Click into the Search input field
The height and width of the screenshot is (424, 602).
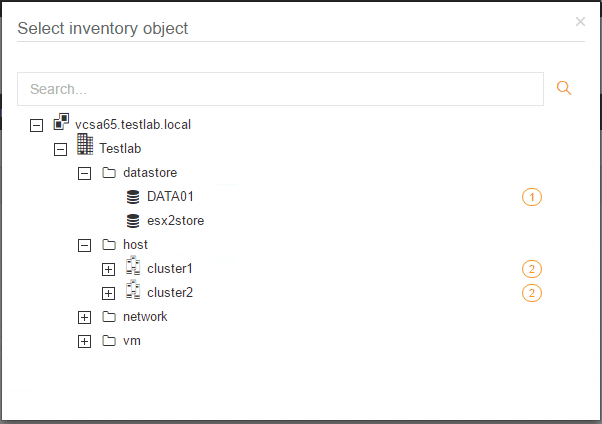point(280,89)
